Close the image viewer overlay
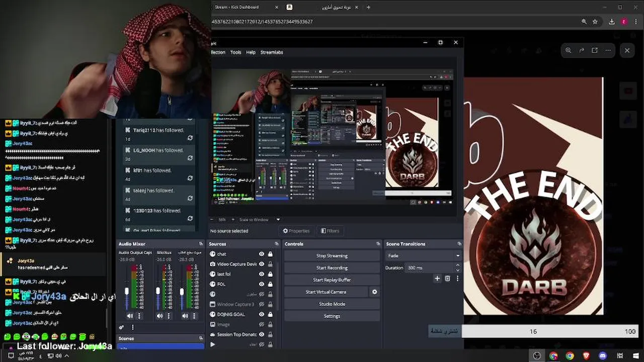 point(627,50)
